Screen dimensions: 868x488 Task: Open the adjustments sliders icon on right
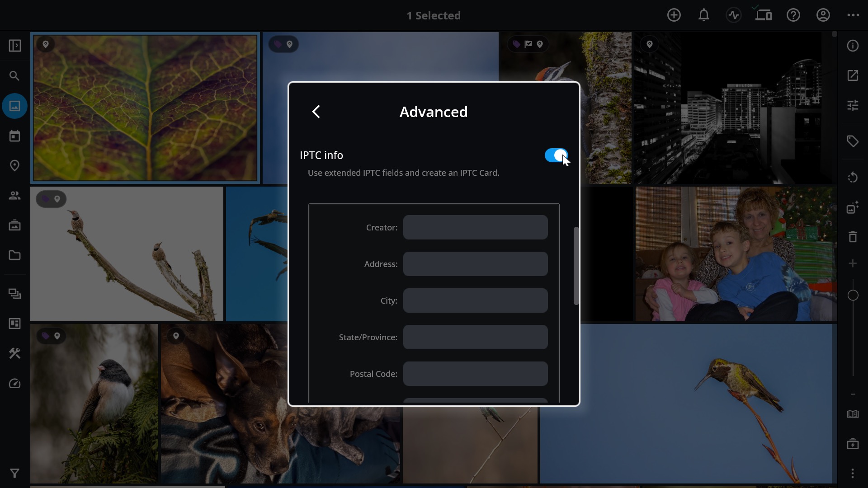pos(853,105)
